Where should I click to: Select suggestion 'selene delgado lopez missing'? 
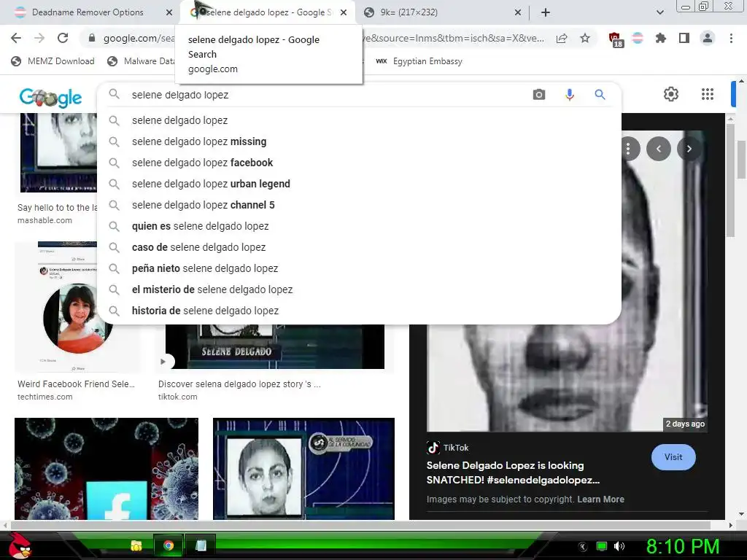click(x=359, y=141)
